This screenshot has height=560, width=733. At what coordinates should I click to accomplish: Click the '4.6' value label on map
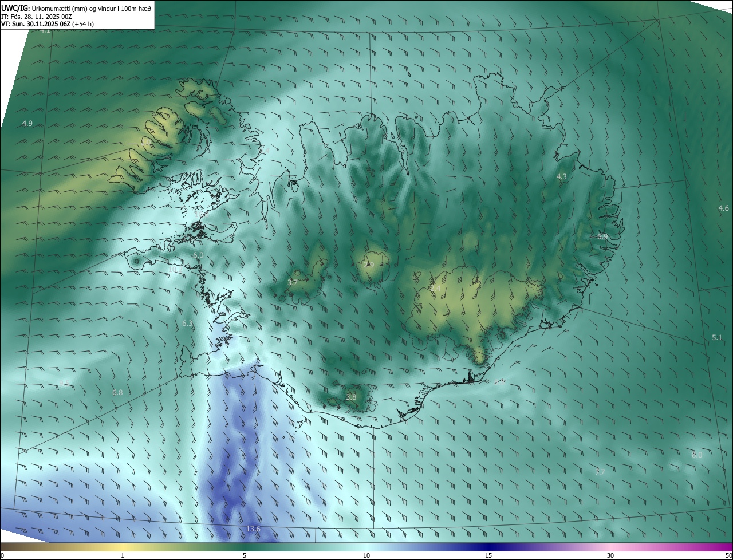pos(723,208)
